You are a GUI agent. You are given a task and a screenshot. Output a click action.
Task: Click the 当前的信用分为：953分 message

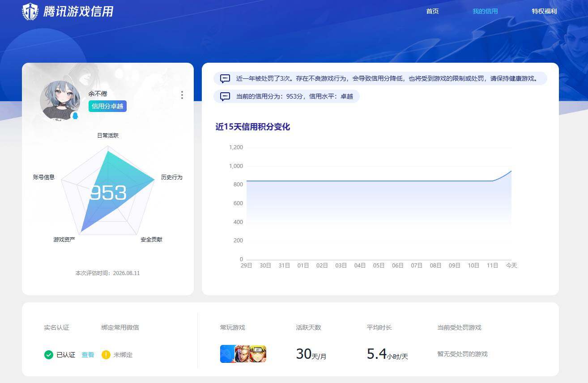coord(294,96)
